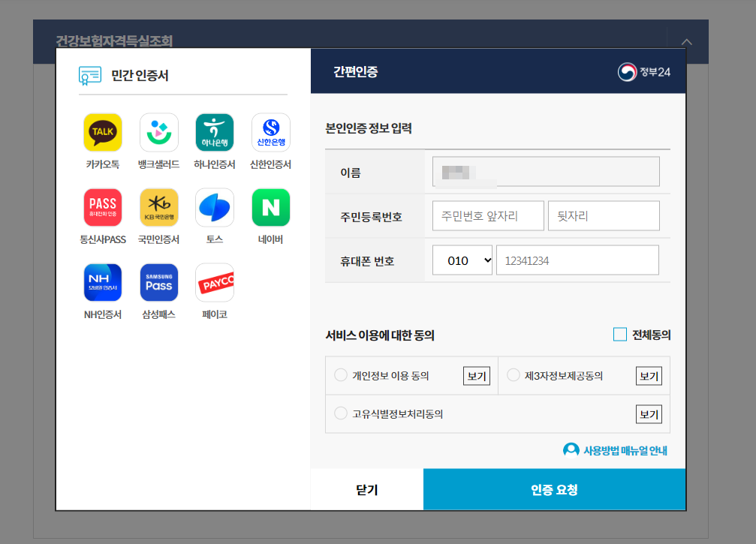View 개인정보 이용 동의 details with 보기
The height and width of the screenshot is (544, 756).
click(x=477, y=376)
